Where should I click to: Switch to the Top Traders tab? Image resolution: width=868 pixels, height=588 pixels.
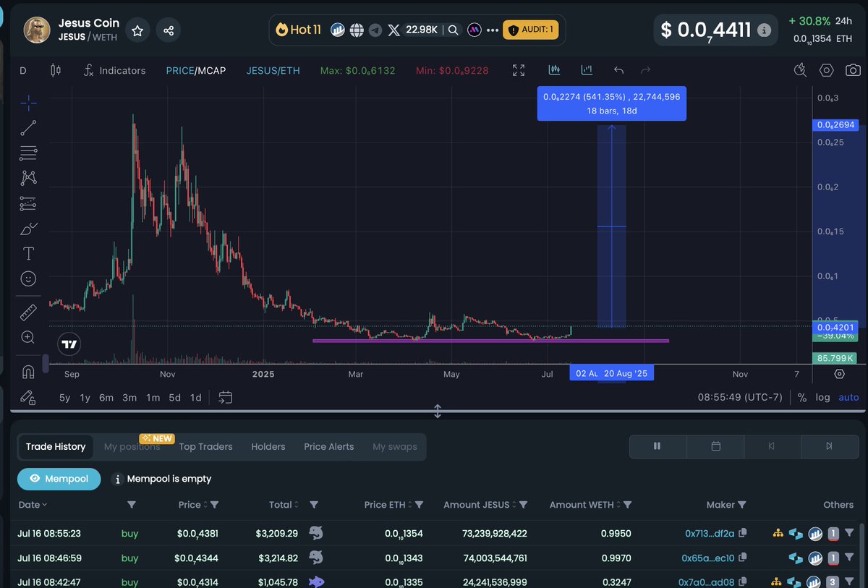point(205,446)
